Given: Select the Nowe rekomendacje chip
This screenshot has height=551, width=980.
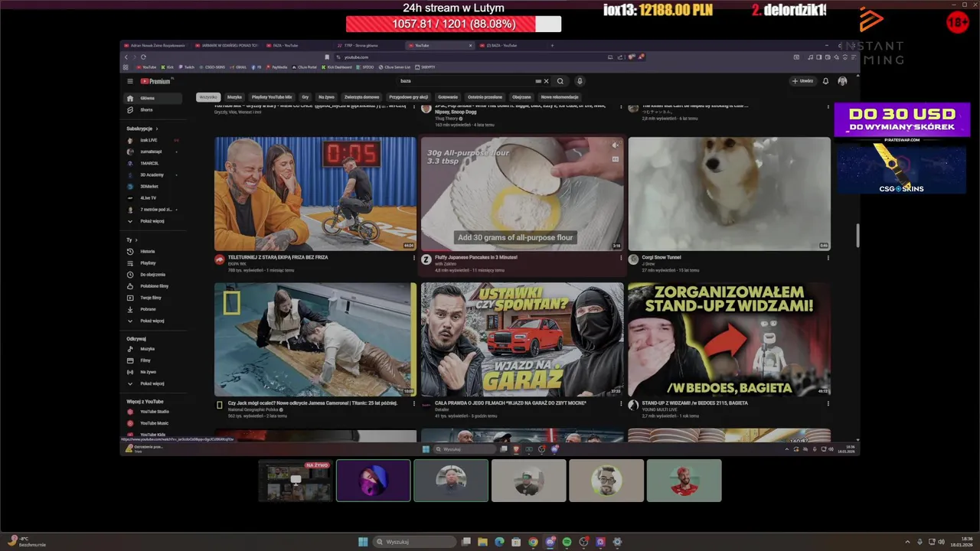Looking at the screenshot, I should [x=560, y=97].
